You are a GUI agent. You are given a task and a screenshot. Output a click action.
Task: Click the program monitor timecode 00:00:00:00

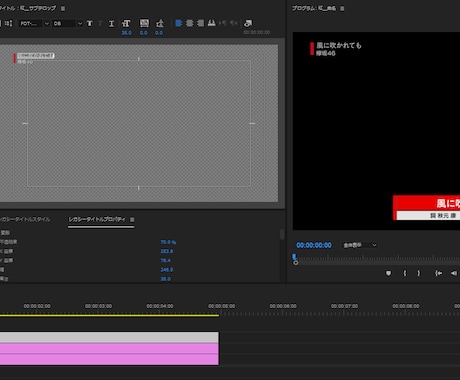(314, 245)
